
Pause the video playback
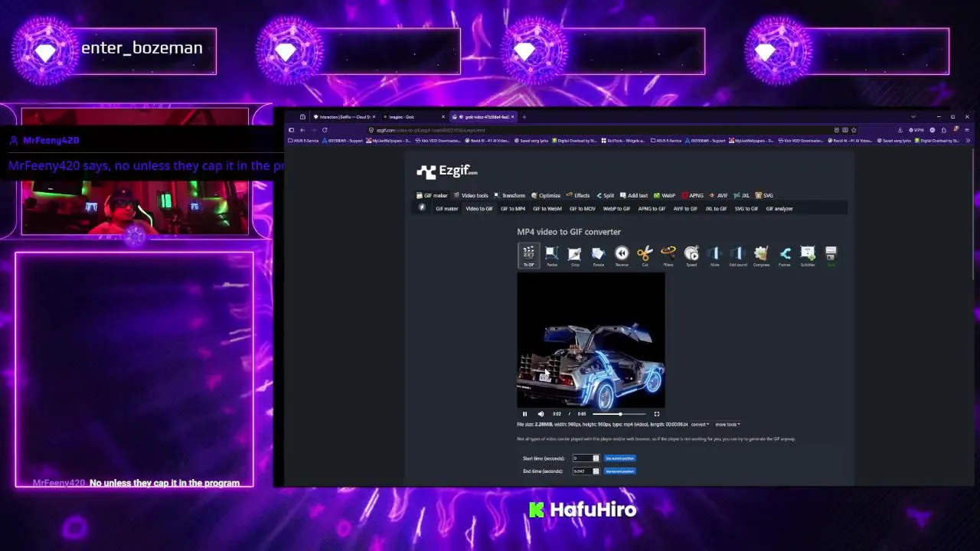coord(524,414)
